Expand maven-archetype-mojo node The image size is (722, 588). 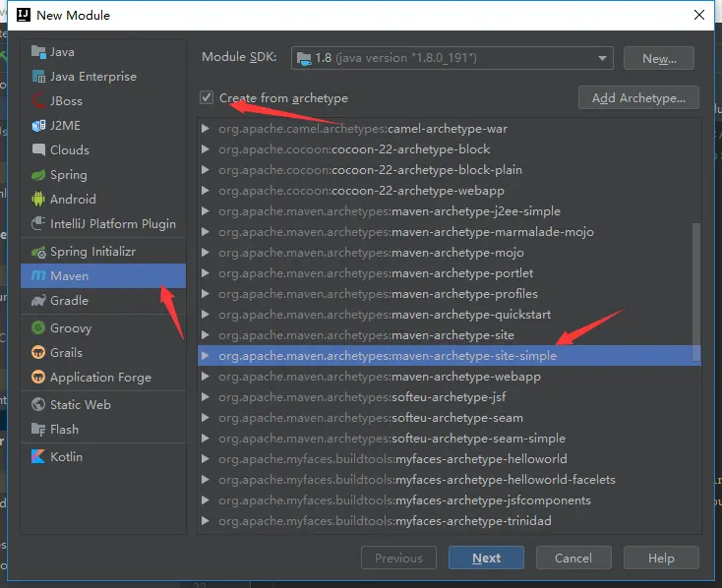[206, 253]
